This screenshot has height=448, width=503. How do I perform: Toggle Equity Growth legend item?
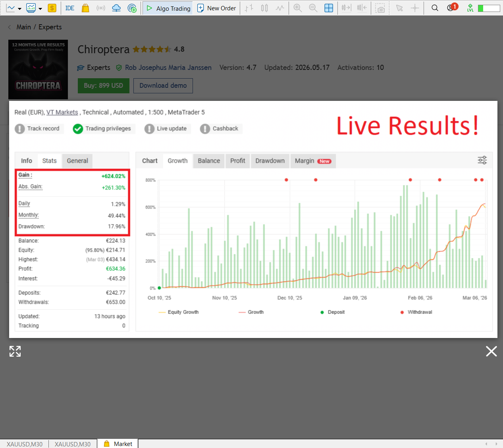[x=179, y=312]
